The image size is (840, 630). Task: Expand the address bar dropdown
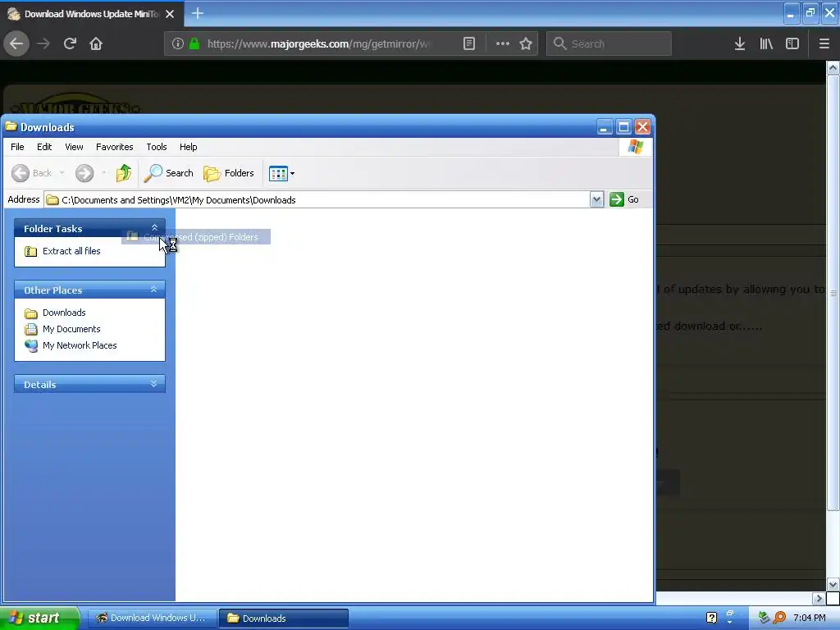[597, 200]
